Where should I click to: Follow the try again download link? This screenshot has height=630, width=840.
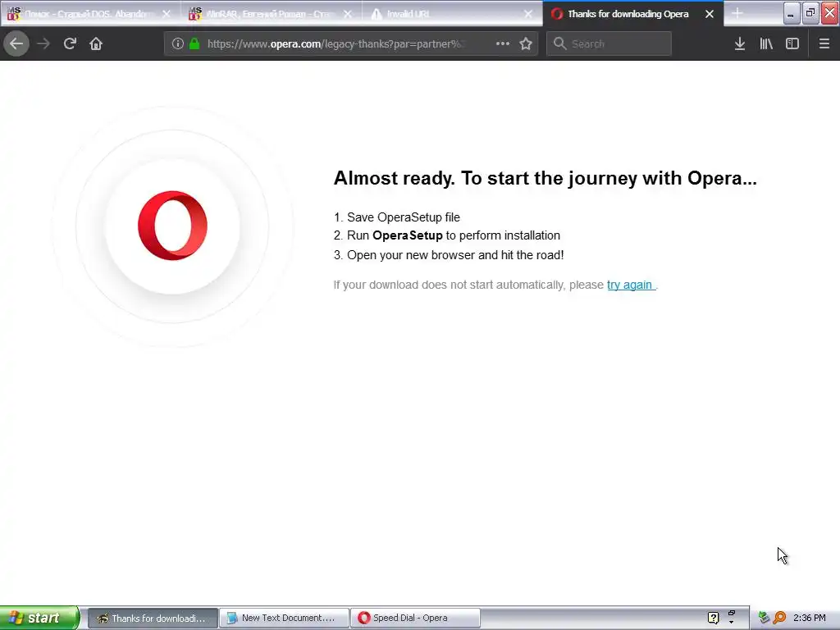(x=630, y=285)
